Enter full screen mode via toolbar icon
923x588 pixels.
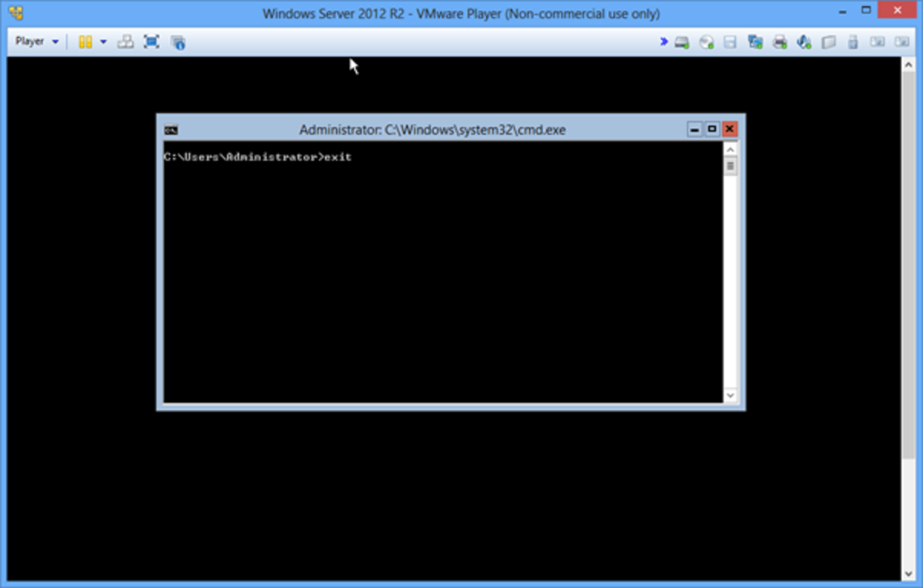click(x=152, y=42)
